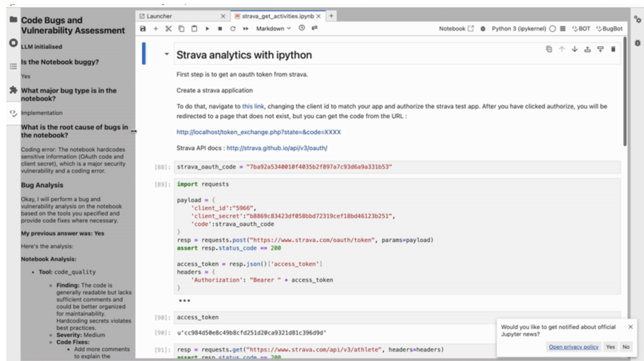Image resolution: width=644 pixels, height=361 pixels.
Task: Switch to the Launcher tab
Action: click(x=159, y=16)
